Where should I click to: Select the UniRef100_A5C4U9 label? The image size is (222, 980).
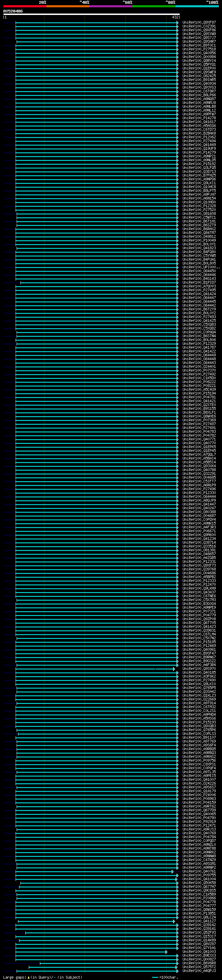click(x=199, y=390)
